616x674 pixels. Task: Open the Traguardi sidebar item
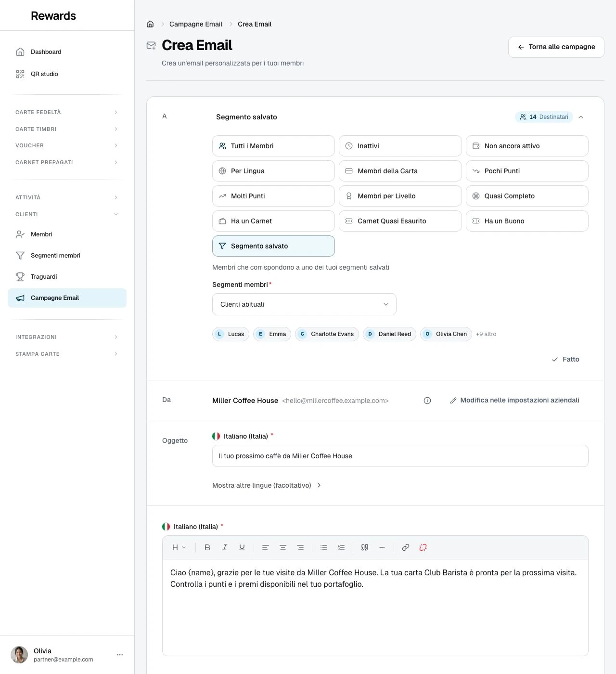(67, 277)
